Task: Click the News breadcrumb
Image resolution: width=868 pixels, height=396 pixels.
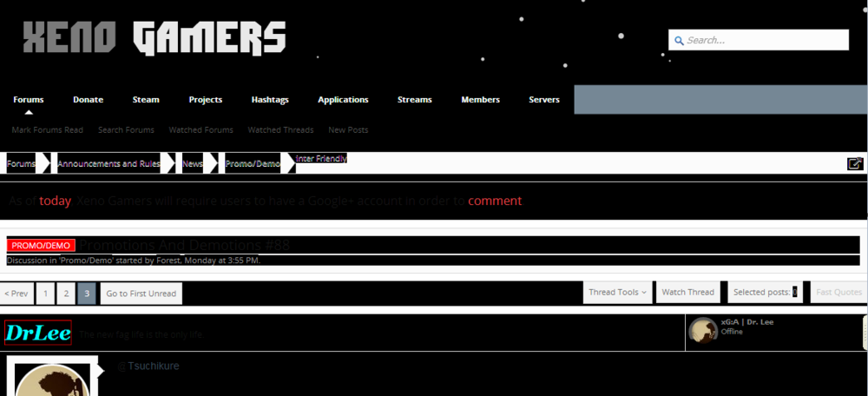Action: (193, 164)
